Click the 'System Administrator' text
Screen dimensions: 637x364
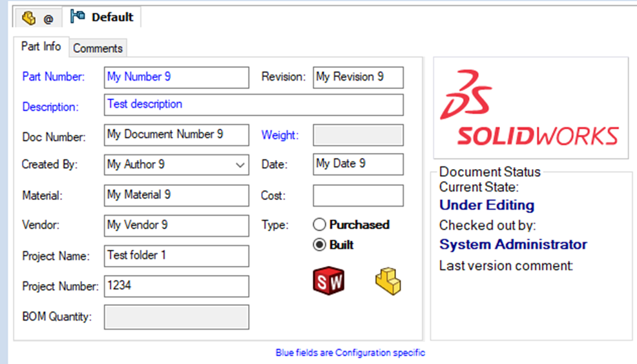point(513,245)
